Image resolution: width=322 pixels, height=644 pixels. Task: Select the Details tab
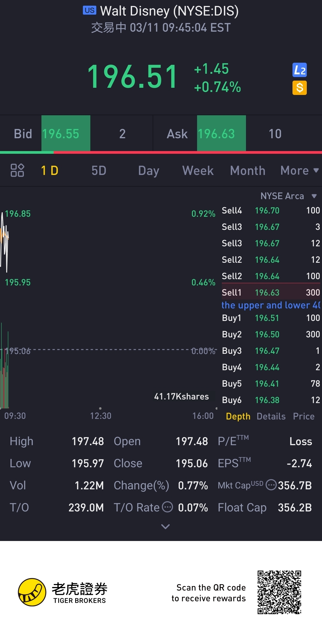tap(271, 416)
